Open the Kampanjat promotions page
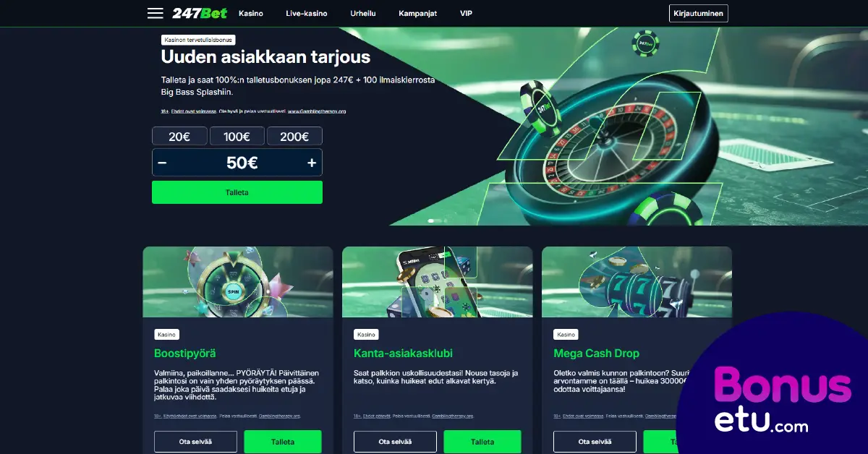The image size is (868, 454). tap(418, 14)
